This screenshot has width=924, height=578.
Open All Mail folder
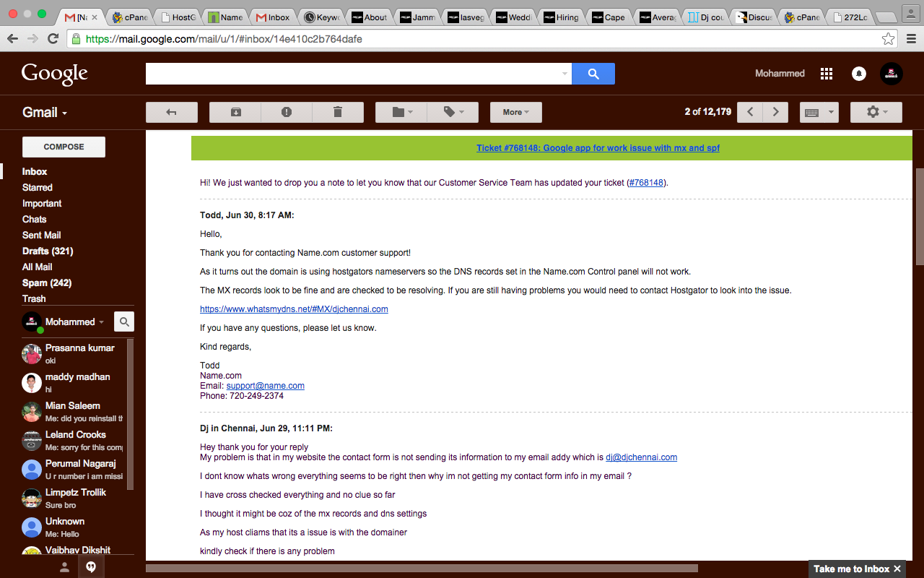pos(37,267)
